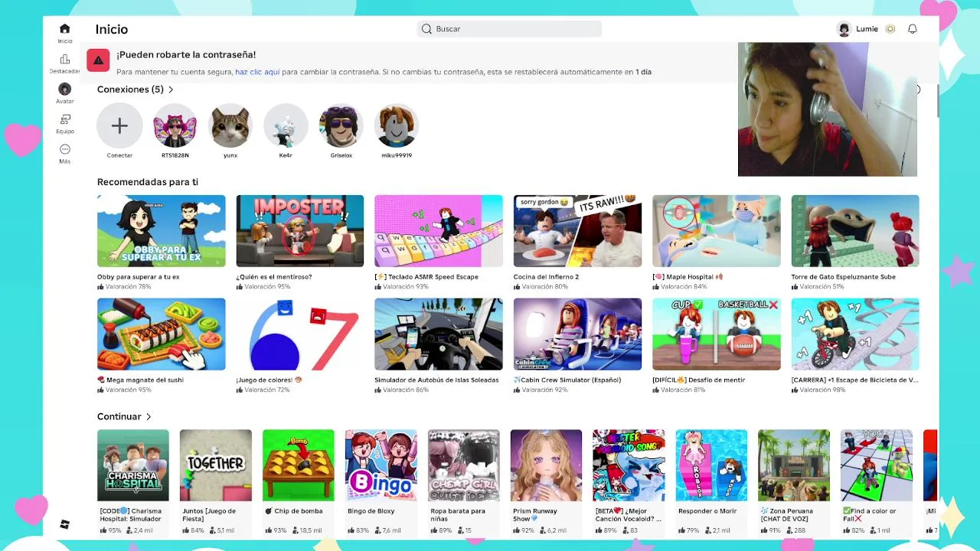Continue playing Prism Runway Show
Viewport: 980px width, 551px height.
[546, 465]
